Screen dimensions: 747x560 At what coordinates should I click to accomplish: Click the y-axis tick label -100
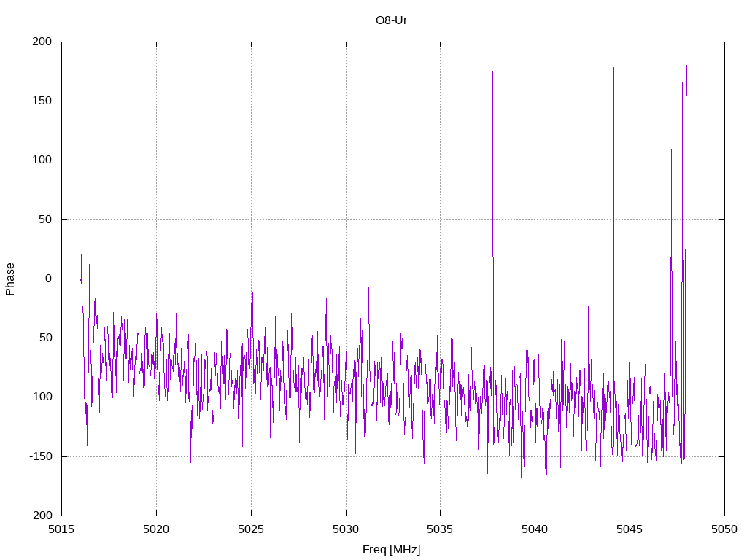point(41,397)
